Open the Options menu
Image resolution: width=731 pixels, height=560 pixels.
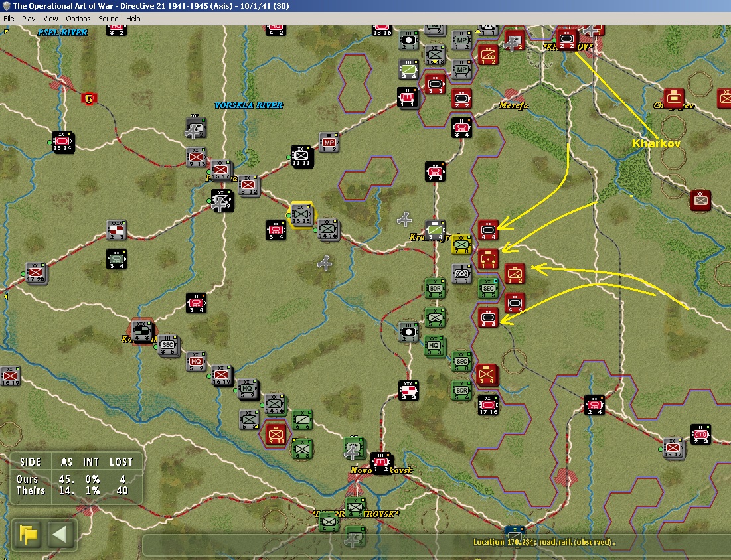pyautogui.click(x=78, y=19)
